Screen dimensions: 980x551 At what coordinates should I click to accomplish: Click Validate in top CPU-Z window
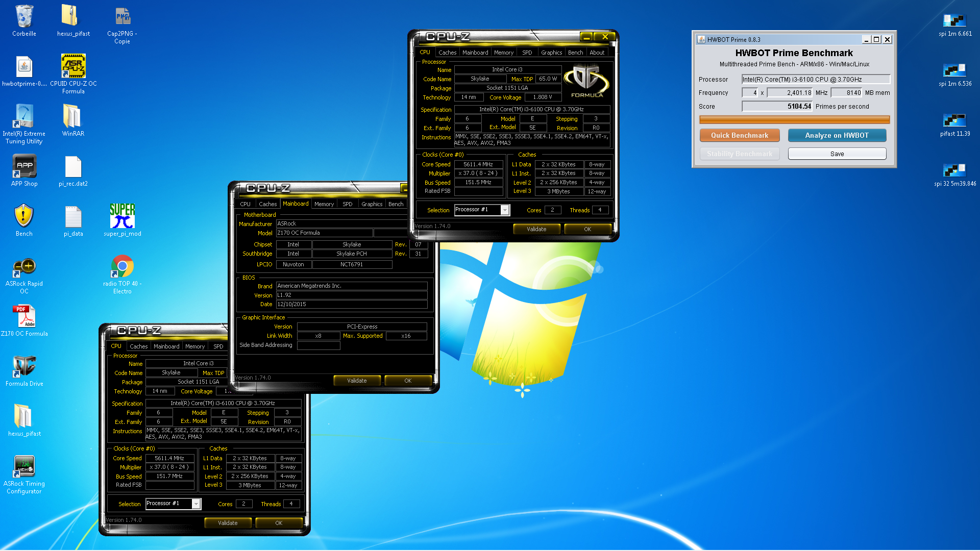pyautogui.click(x=536, y=229)
